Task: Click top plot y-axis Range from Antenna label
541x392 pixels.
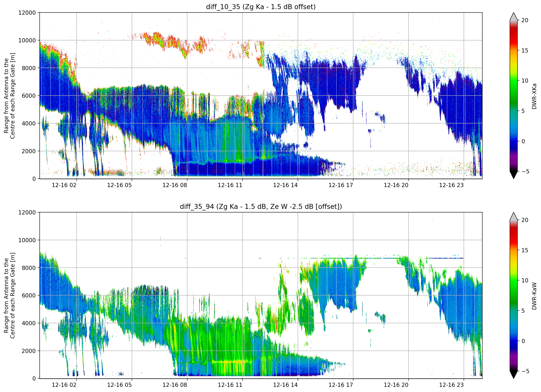Action: tap(9, 96)
